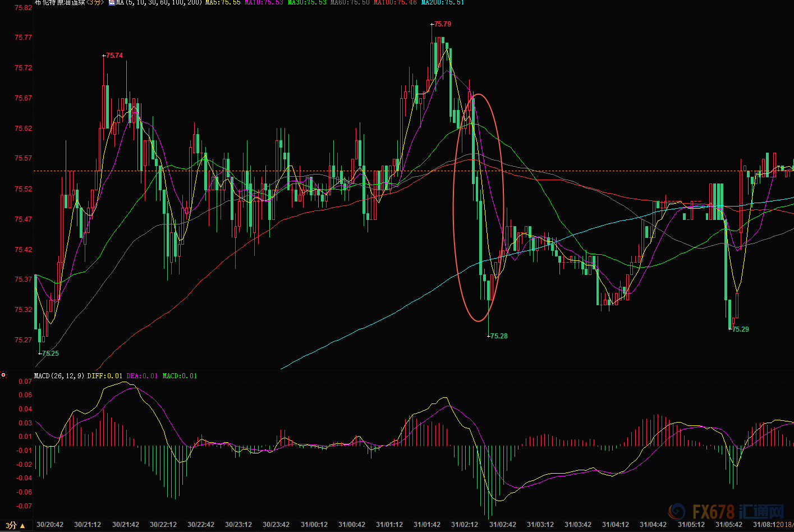Click the 75.79 high price marker

pyautogui.click(x=442, y=24)
